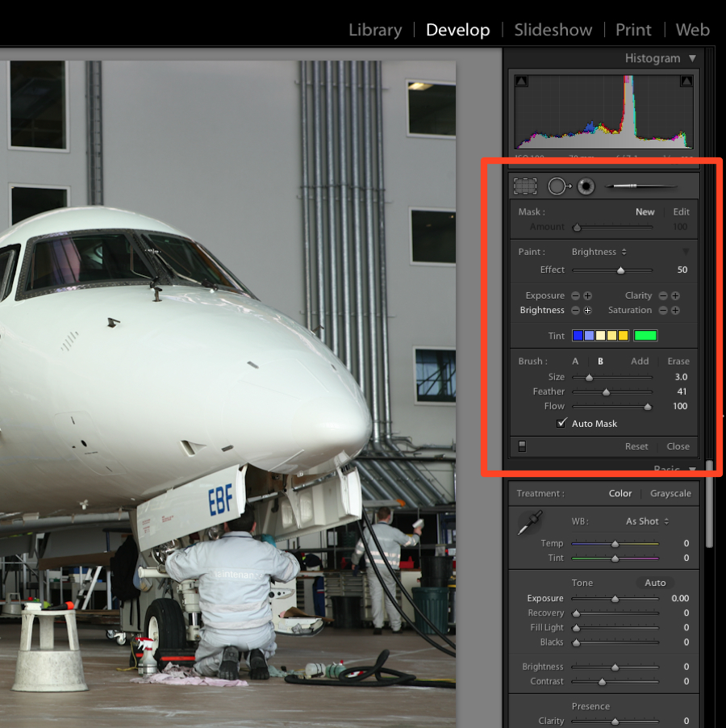
Task: Activate the Spot Removal tool
Action: click(557, 186)
